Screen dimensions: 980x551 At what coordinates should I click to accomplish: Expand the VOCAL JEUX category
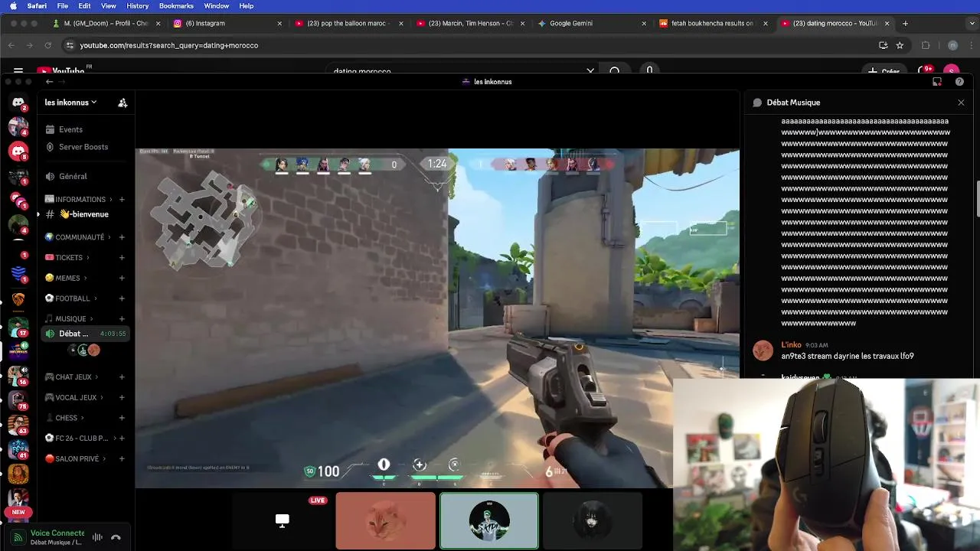coord(74,398)
